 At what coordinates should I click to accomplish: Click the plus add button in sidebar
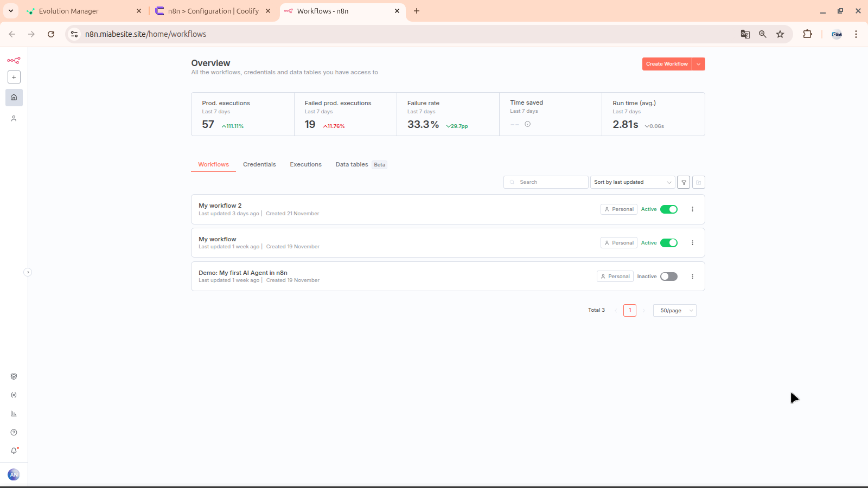14,77
